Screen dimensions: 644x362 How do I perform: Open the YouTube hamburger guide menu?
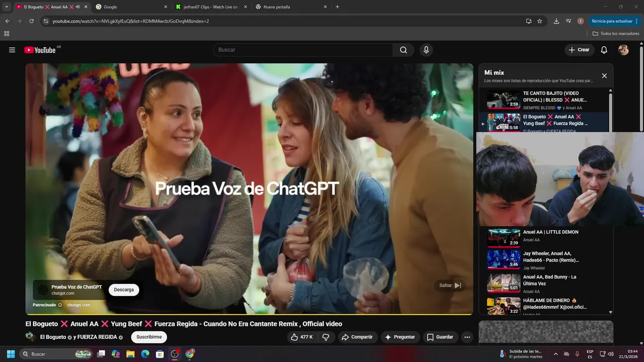coord(12,50)
